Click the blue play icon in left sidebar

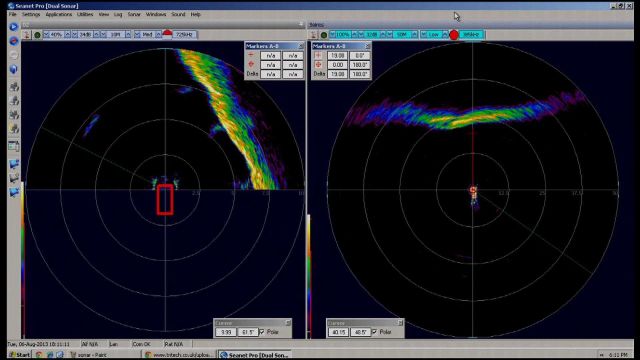[13, 27]
